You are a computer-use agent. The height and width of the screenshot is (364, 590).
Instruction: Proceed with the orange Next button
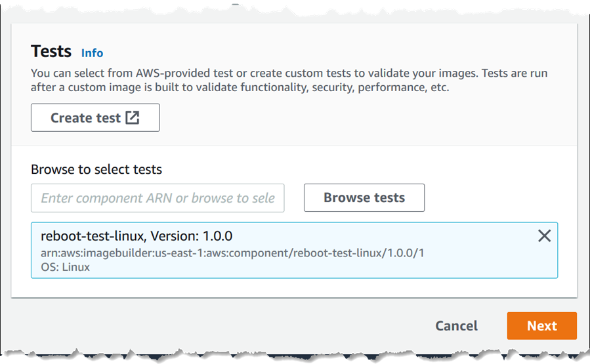pos(541,326)
